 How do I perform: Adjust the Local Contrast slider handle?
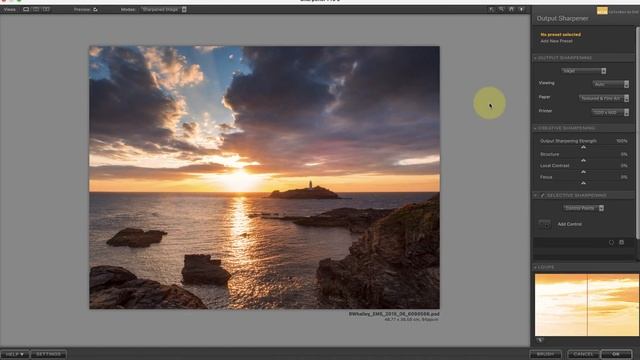click(x=583, y=172)
